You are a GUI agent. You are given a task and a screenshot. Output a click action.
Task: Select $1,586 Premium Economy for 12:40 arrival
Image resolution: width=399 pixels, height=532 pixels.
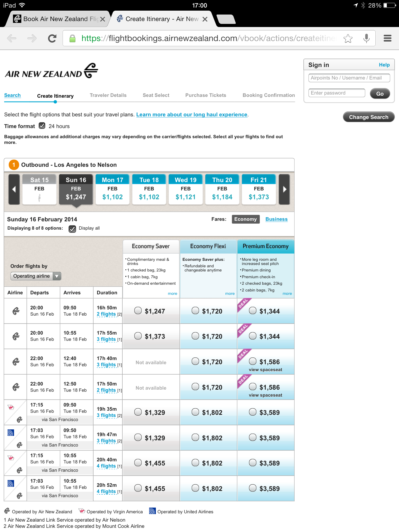252,361
